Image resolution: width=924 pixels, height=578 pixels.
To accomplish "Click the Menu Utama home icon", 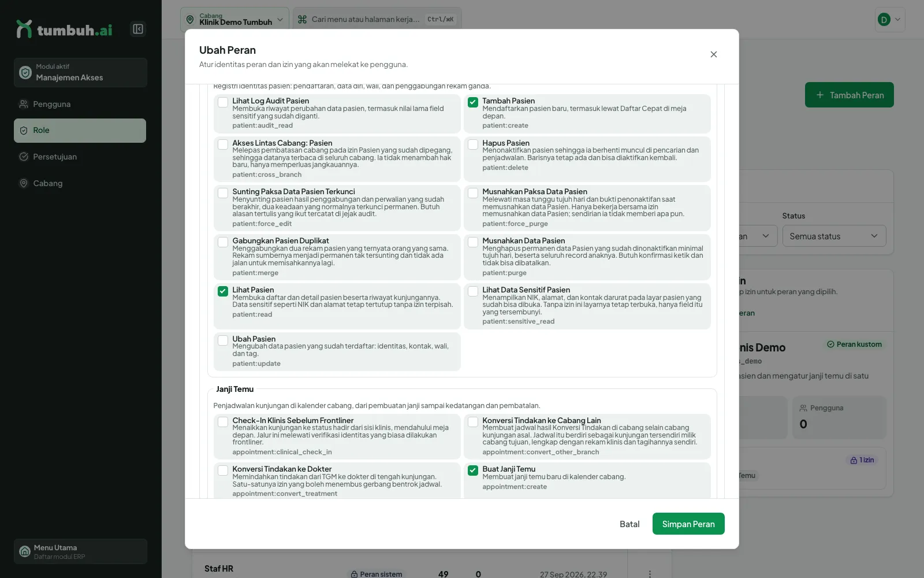I will coord(25,551).
